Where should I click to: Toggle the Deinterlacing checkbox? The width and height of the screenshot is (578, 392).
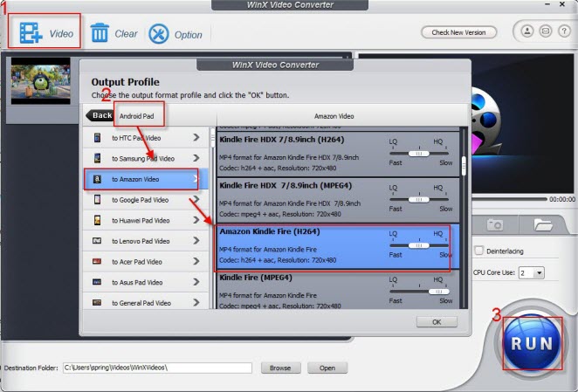[478, 251]
